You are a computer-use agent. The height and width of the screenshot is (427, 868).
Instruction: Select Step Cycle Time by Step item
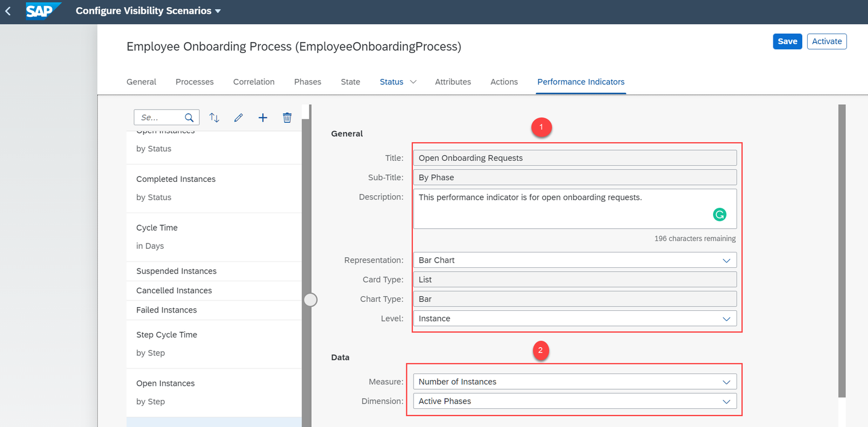(214, 344)
